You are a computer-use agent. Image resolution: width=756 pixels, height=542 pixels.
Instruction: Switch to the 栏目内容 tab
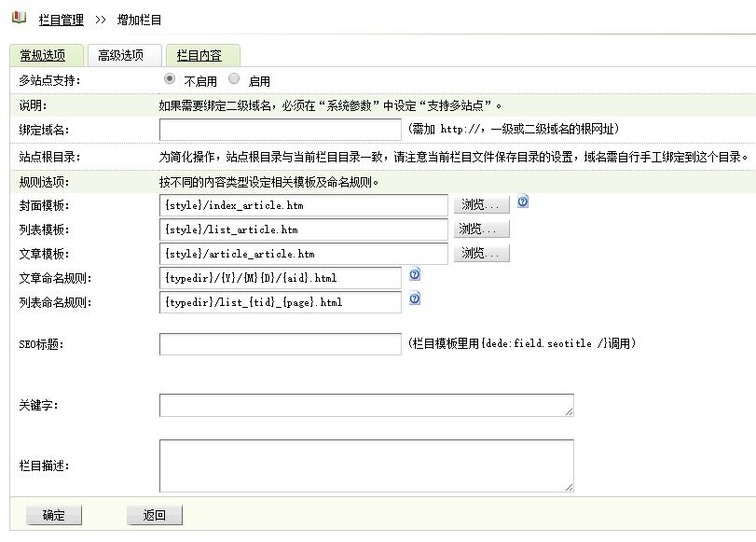point(201,54)
